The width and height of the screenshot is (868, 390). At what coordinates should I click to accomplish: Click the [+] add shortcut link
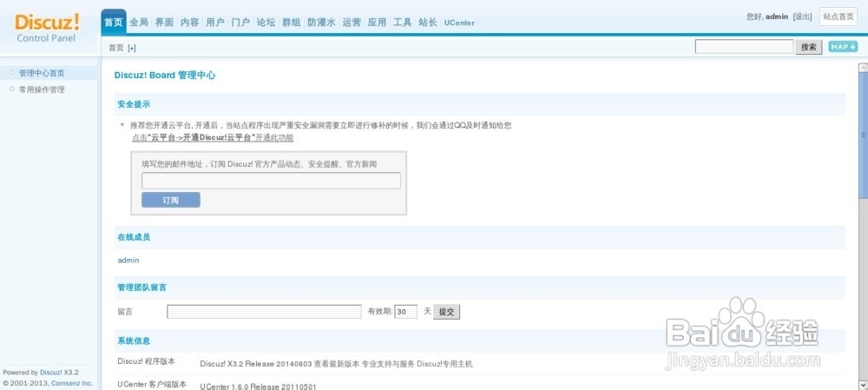(132, 48)
